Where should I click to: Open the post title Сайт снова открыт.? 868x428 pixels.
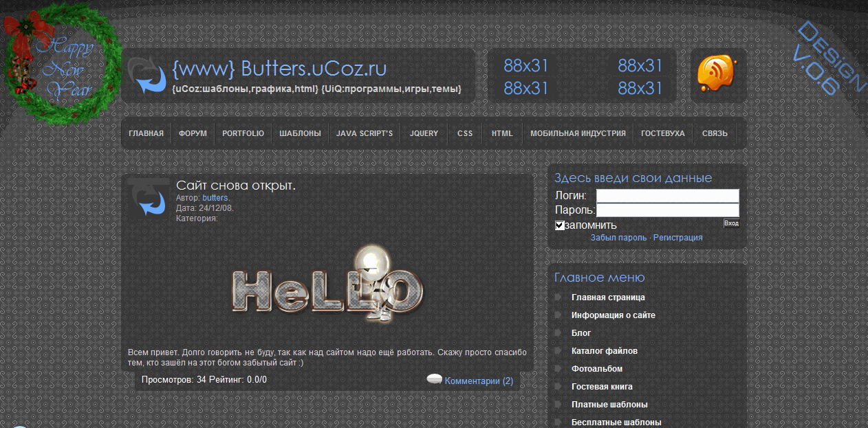tap(236, 185)
